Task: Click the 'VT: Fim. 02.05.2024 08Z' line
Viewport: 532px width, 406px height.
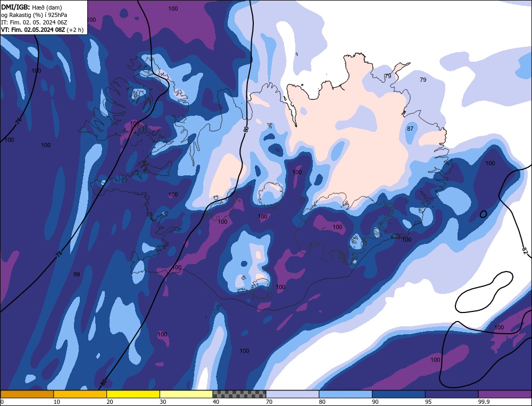Action: click(33, 30)
